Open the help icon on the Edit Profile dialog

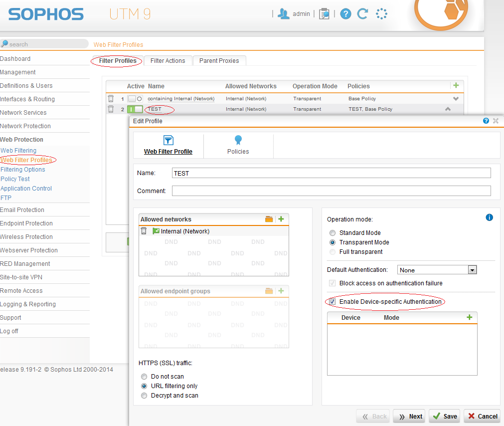[x=486, y=121]
